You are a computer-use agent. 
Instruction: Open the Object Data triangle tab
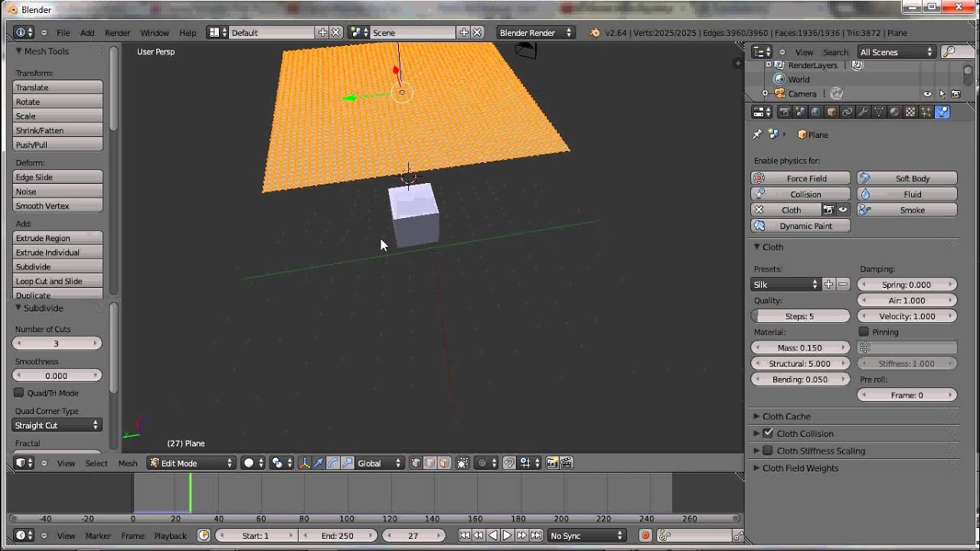pyautogui.click(x=879, y=112)
